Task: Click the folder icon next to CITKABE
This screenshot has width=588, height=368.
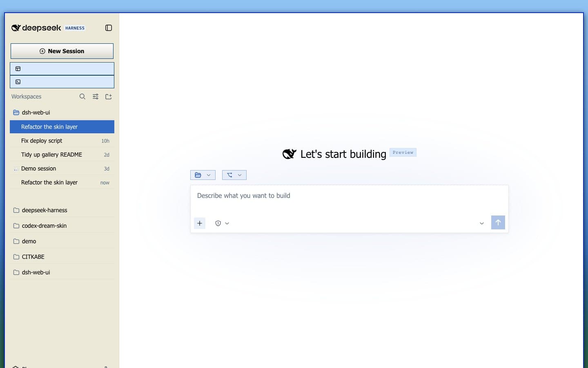Action: click(x=16, y=257)
